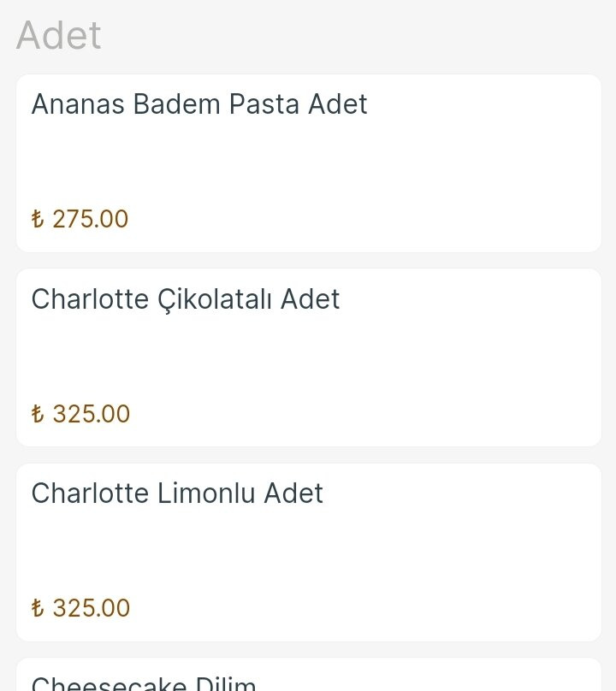This screenshot has height=691, width=616.
Task: Click the Adet section heading
Action: click(x=58, y=36)
